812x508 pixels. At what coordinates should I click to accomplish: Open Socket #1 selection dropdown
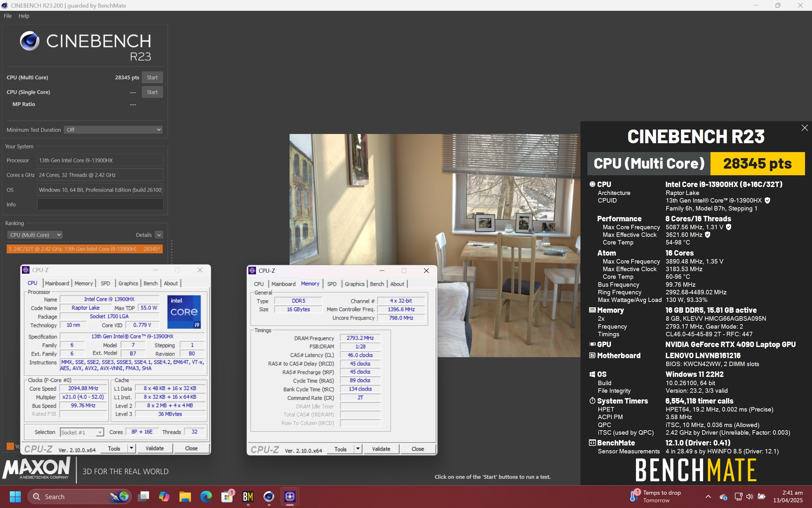click(x=82, y=432)
